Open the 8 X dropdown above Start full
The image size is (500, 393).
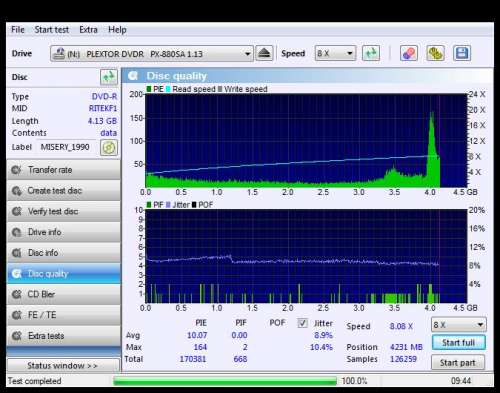pyautogui.click(x=459, y=324)
